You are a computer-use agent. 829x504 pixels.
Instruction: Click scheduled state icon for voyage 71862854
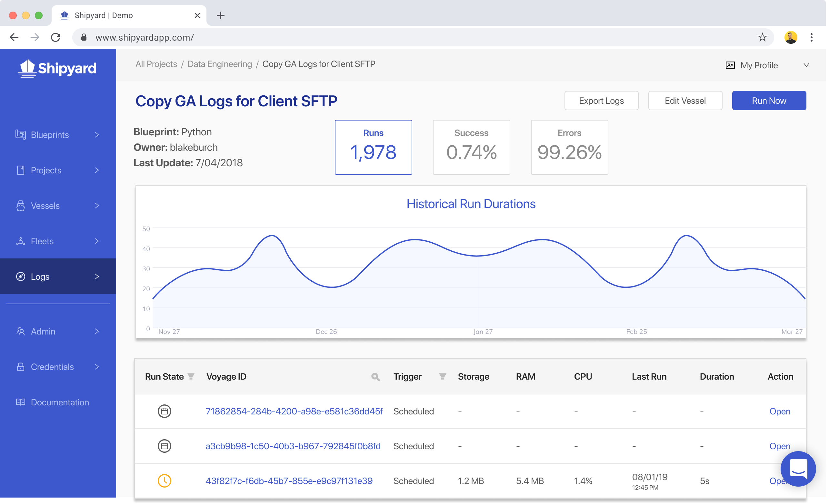pos(165,412)
